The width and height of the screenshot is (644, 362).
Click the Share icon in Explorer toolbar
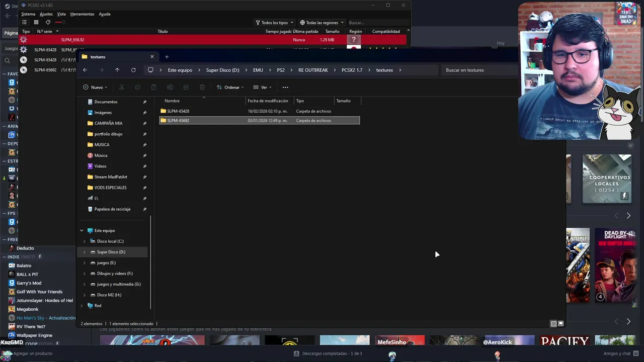point(186,87)
